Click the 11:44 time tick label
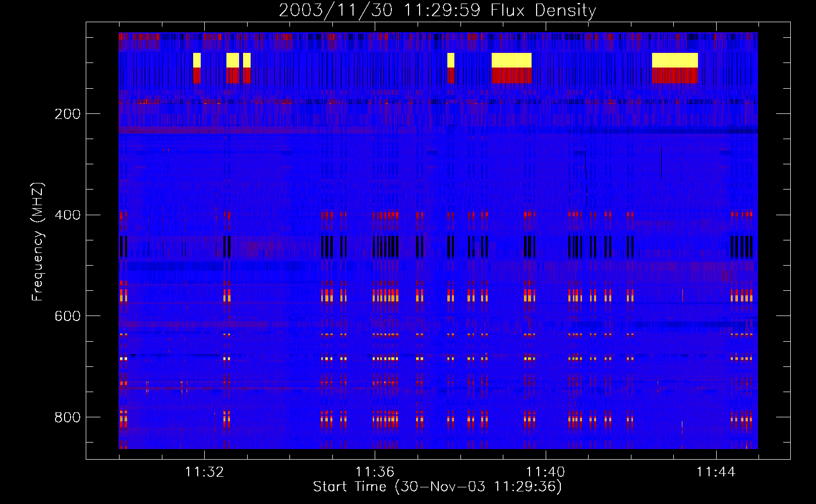This screenshot has width=816, height=504. pyautogui.click(x=716, y=472)
